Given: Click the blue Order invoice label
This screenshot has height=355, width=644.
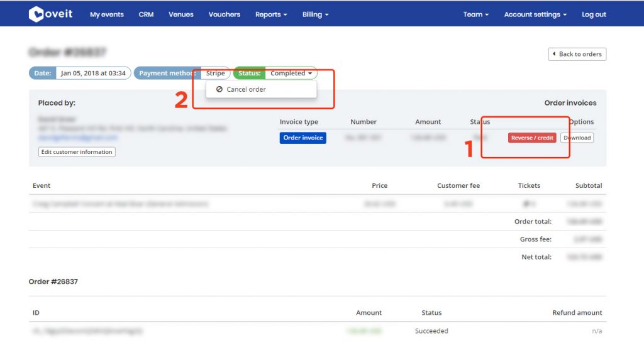Looking at the screenshot, I should point(303,138).
